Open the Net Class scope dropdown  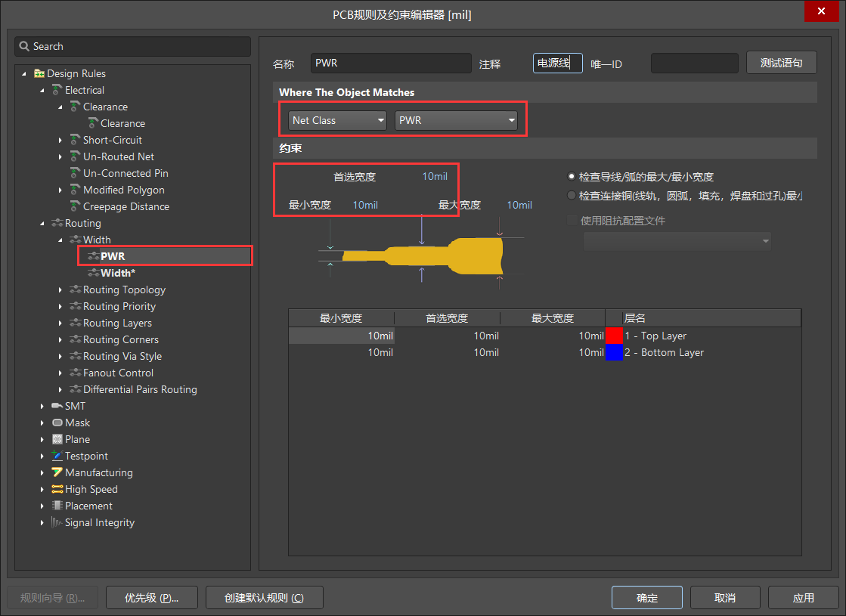pyautogui.click(x=337, y=120)
